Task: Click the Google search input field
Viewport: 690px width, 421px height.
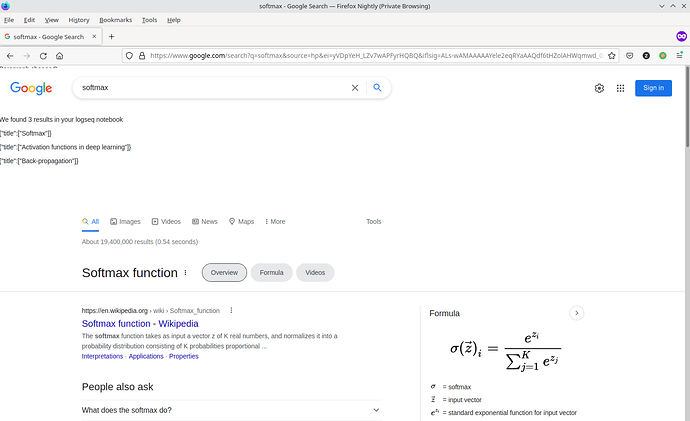Action: (213, 88)
